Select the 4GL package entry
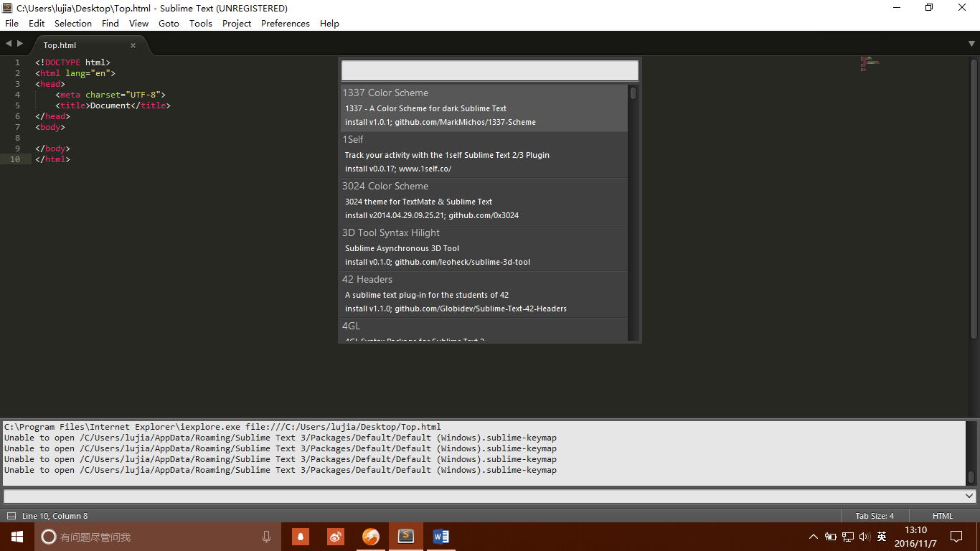This screenshot has height=551, width=980. pos(484,330)
